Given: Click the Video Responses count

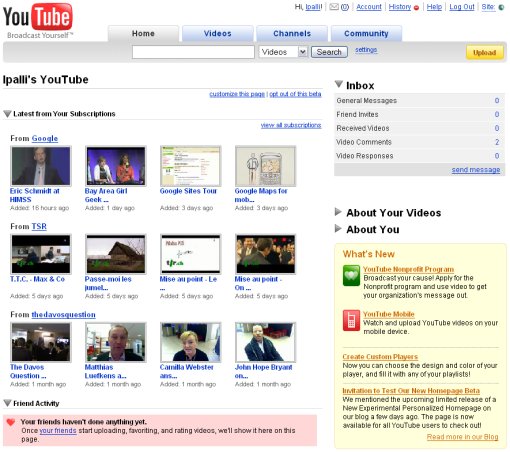Looking at the screenshot, I should 497,156.
